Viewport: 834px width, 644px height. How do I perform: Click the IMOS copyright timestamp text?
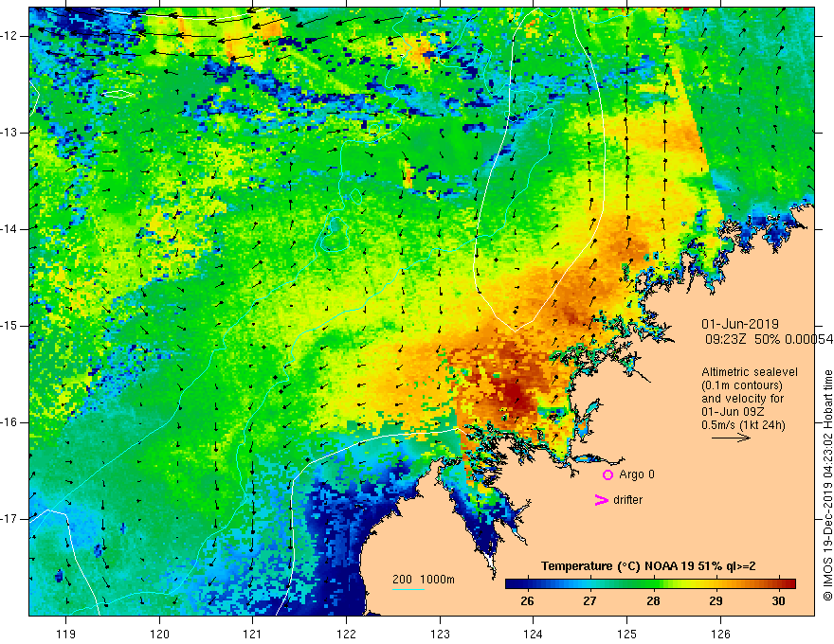tap(827, 485)
